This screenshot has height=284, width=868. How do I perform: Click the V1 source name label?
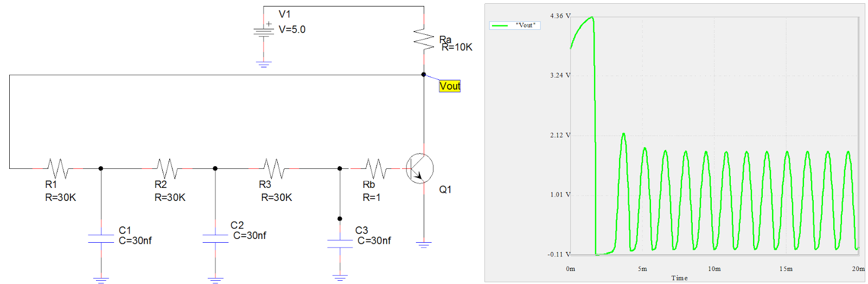point(284,14)
